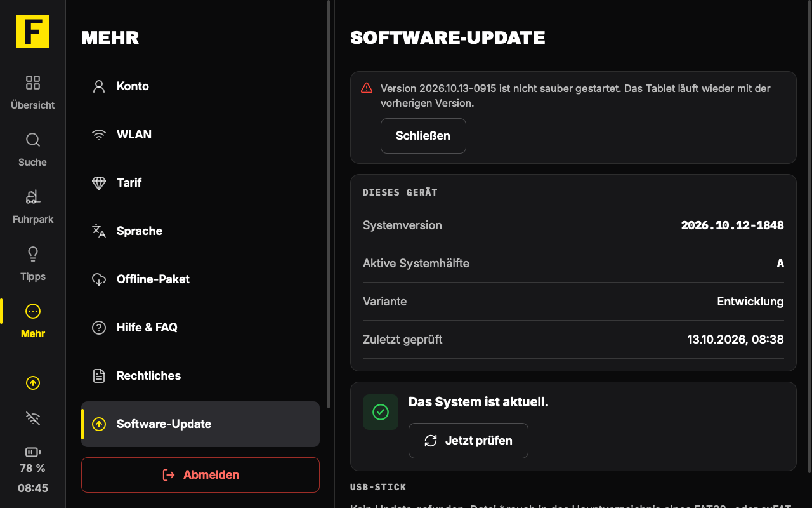812x508 pixels.
Task: Open Hilfe & FAQ entry
Action: click(200, 328)
